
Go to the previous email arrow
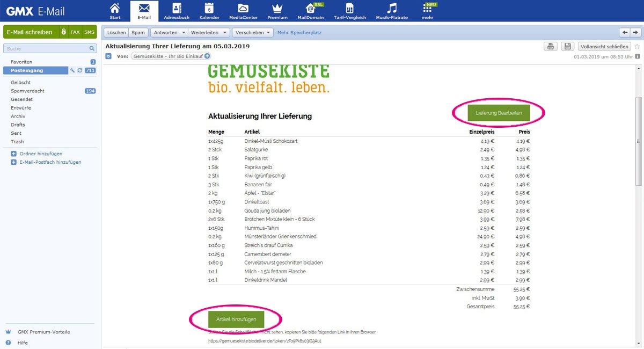point(624,32)
